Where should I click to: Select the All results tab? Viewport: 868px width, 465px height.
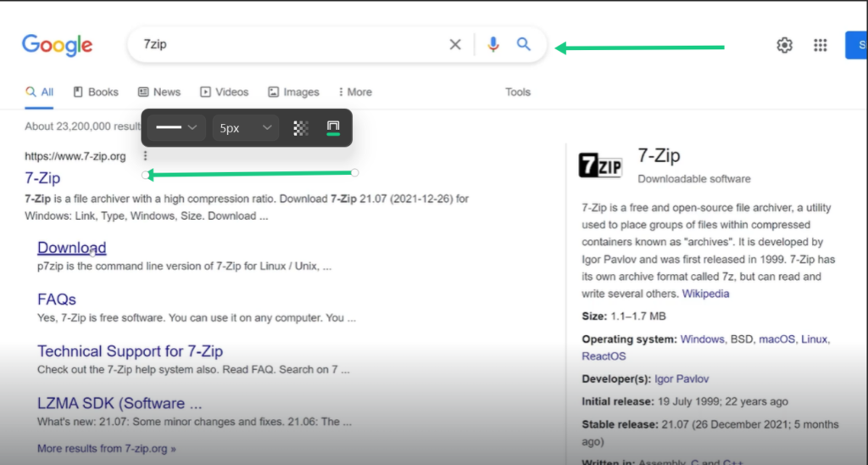(39, 92)
